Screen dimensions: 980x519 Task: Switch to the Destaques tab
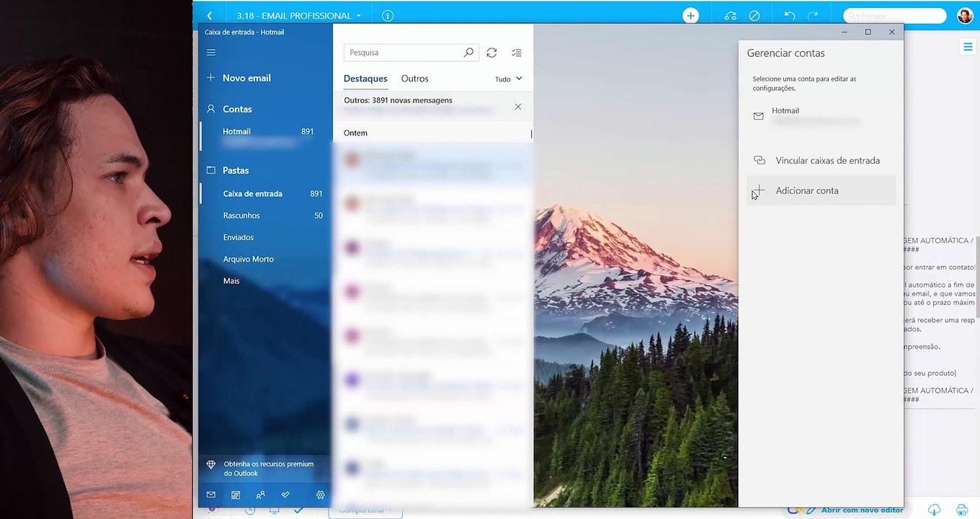pyautogui.click(x=365, y=79)
